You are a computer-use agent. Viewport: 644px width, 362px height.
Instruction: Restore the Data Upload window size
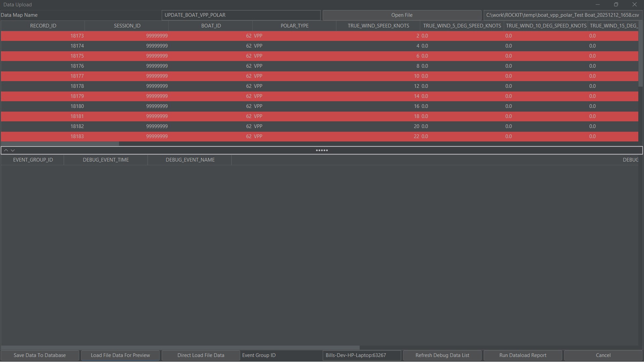point(616,5)
